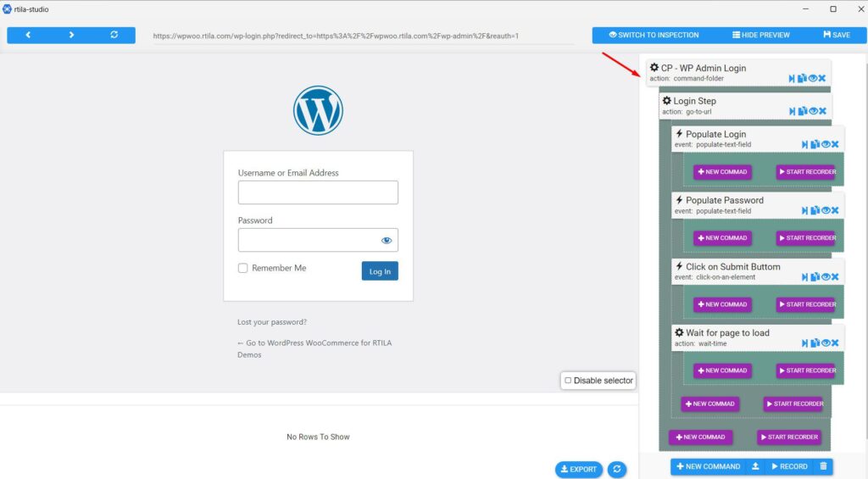
Task: Focus the Password input field
Action: click(x=318, y=240)
